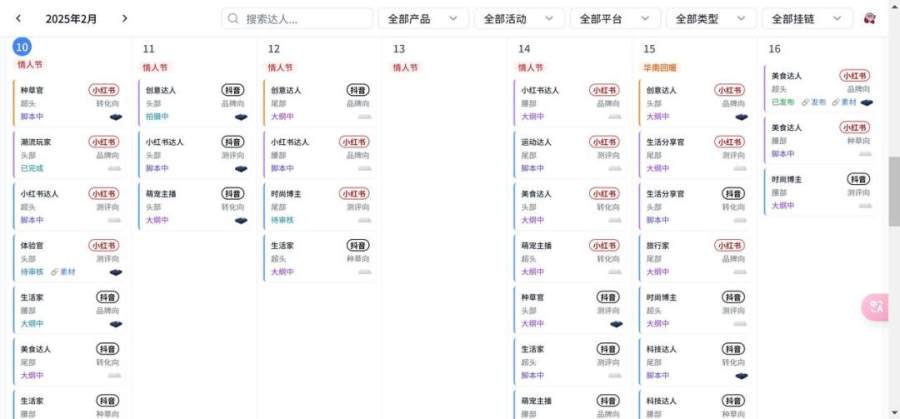
Task: Click product icon on 种草官 card on day 10
Action: [115, 116]
